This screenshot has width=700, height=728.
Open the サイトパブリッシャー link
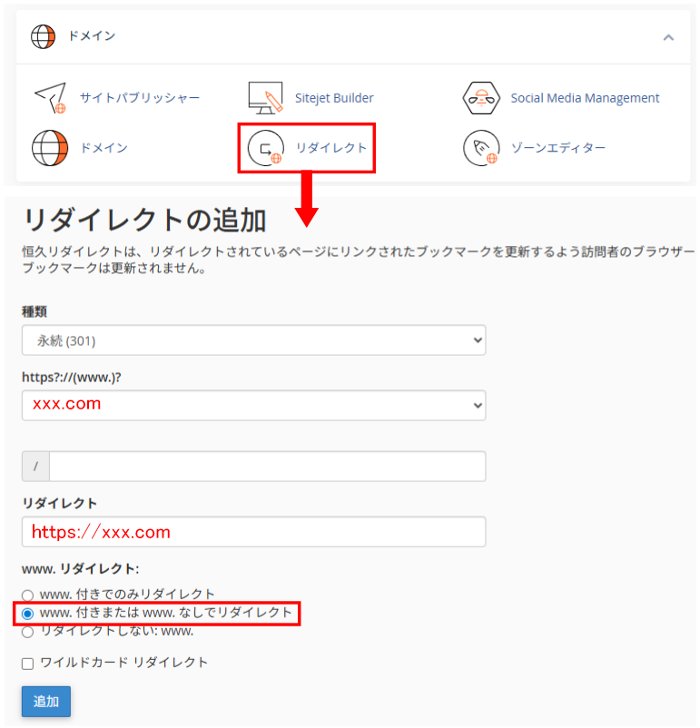(x=140, y=98)
